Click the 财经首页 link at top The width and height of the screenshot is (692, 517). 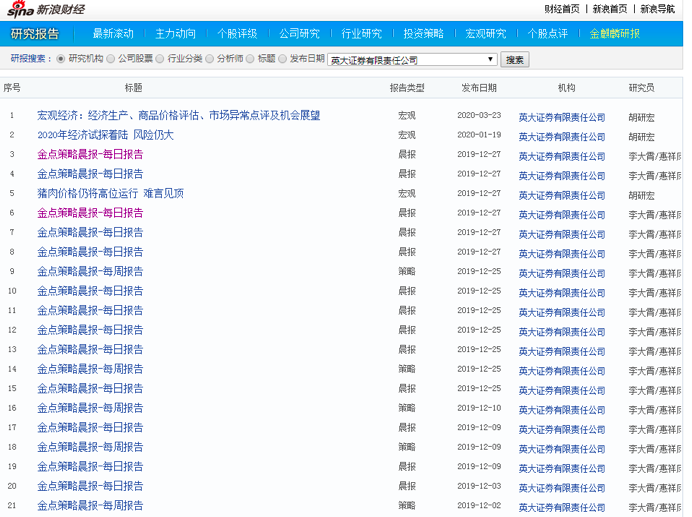(x=562, y=9)
